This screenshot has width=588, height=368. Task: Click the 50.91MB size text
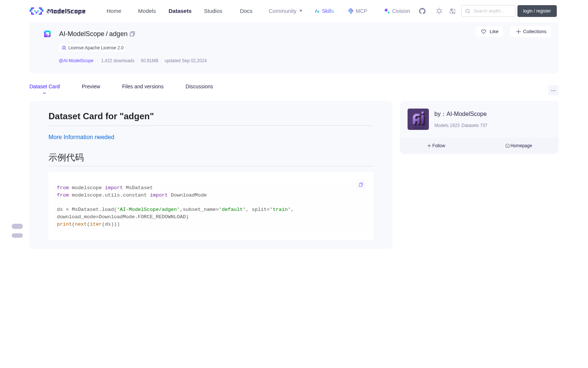[x=150, y=61]
